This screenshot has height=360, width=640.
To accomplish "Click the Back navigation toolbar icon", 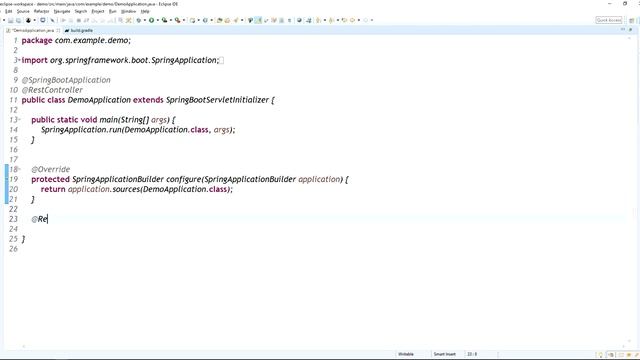I will coord(352,20).
